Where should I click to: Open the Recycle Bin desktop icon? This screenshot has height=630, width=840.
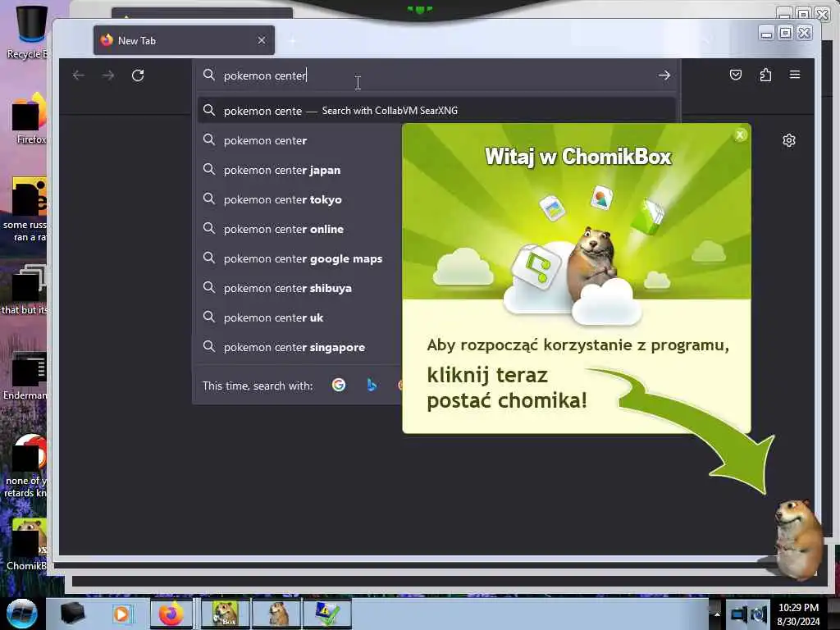point(27,32)
